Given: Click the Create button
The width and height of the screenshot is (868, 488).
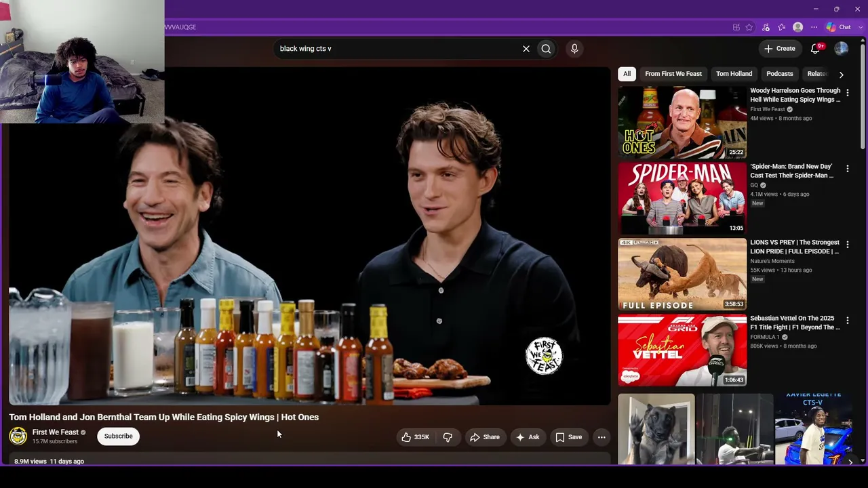Looking at the screenshot, I should (779, 49).
